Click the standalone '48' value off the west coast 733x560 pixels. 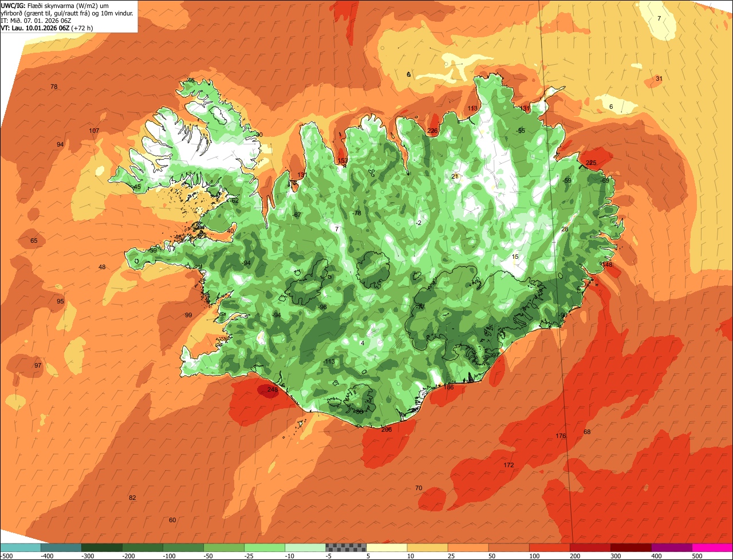point(102,267)
